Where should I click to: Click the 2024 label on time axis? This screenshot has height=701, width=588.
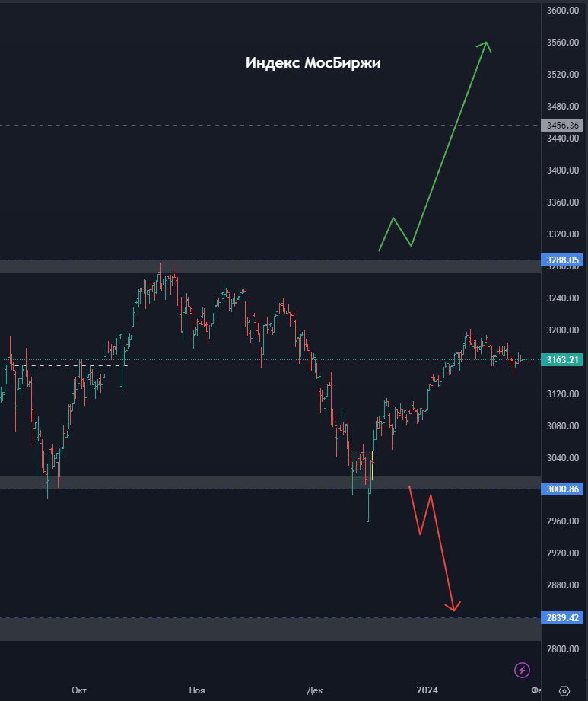[427, 690]
